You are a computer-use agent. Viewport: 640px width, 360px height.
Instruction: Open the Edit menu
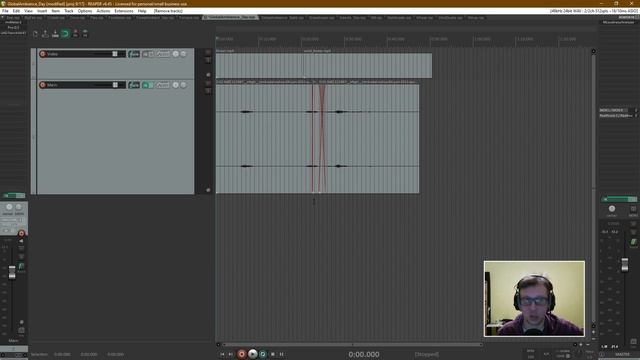point(16,11)
